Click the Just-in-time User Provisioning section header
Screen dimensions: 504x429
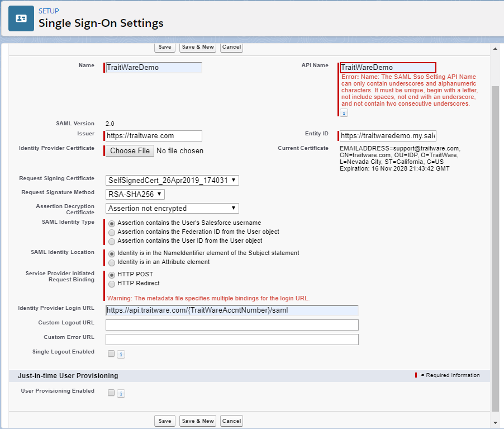click(x=249, y=375)
